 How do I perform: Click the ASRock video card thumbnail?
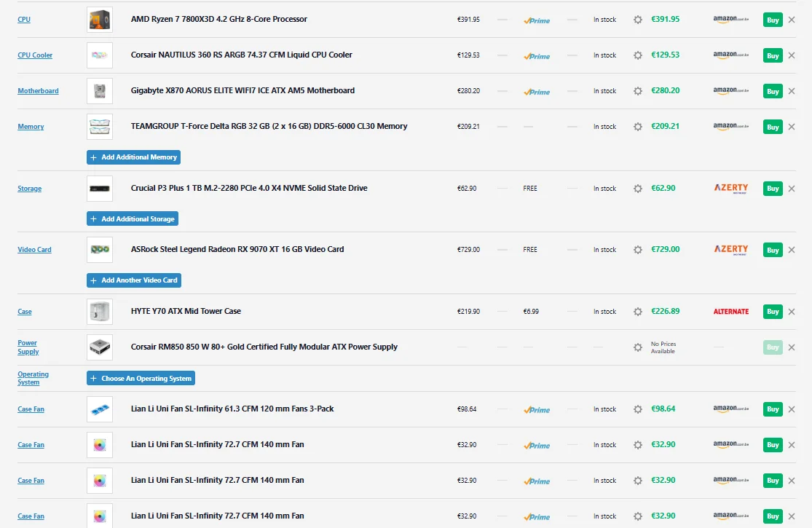coord(100,250)
